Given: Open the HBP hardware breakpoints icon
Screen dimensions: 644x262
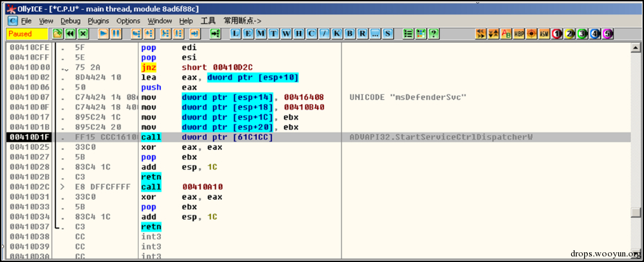Looking at the screenshot, I should [x=519, y=34].
